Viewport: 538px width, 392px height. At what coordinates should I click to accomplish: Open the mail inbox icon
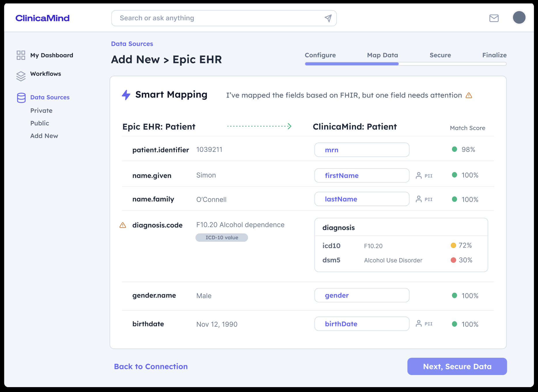(494, 18)
